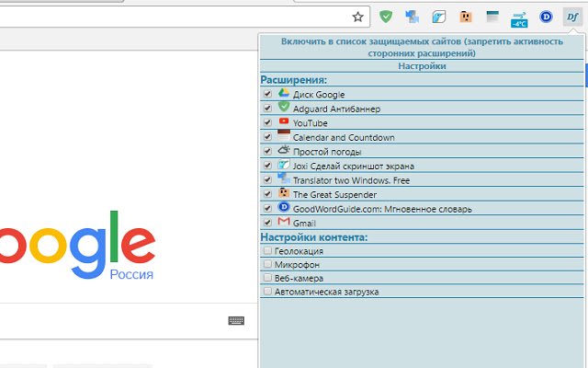Open Translator two Windows toolbar extension
Image resolution: width=588 pixels, height=368 pixels.
tap(413, 17)
